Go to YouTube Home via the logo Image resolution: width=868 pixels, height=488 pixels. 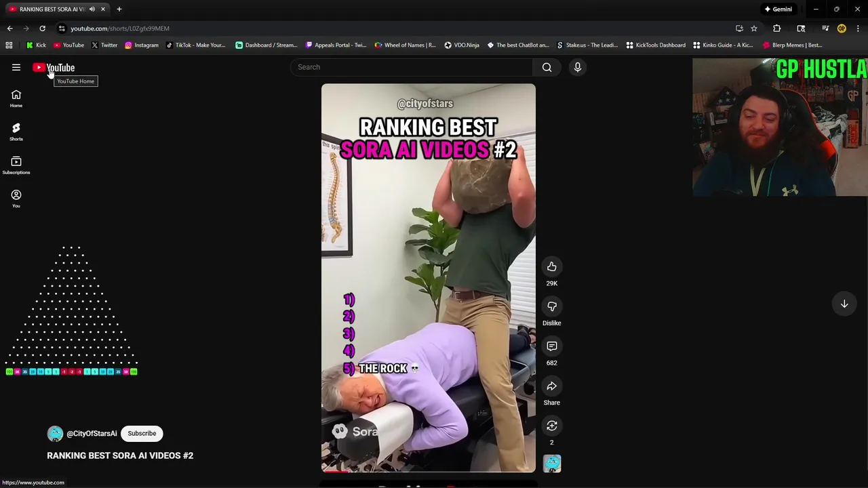[54, 67]
